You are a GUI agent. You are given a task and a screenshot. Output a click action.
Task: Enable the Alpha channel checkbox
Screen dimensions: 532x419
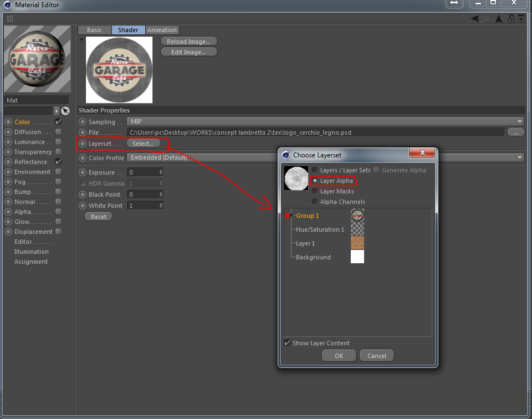point(58,211)
